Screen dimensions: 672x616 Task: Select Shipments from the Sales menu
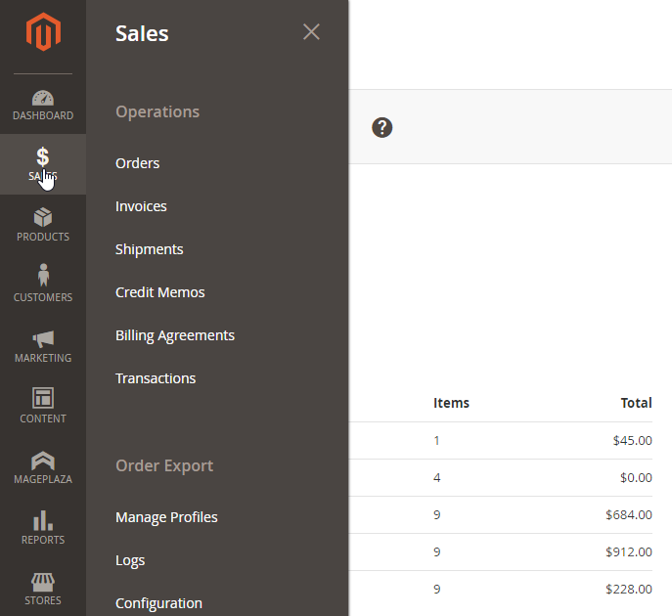click(x=149, y=249)
